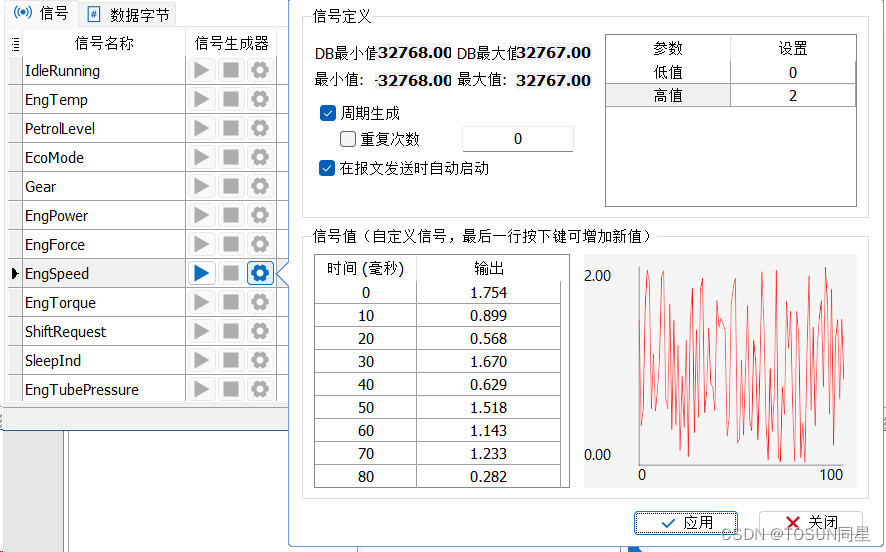Start the EngForce signal generator
The width and height of the screenshot is (886, 552).
tap(201, 244)
